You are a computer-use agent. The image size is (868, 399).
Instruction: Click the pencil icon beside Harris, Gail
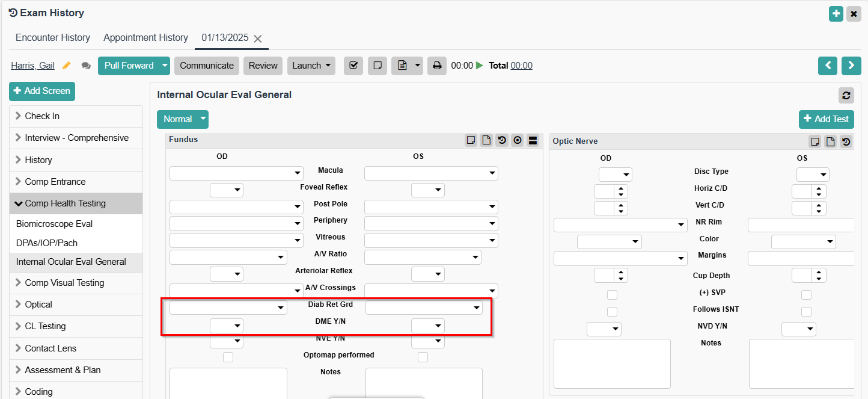tap(67, 66)
